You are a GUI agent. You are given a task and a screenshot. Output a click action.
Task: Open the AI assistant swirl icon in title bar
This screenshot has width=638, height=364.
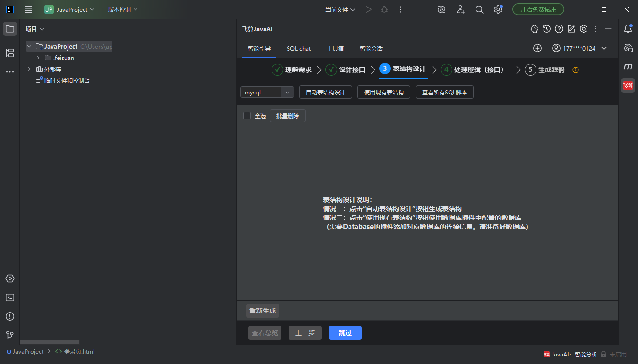pos(442,9)
